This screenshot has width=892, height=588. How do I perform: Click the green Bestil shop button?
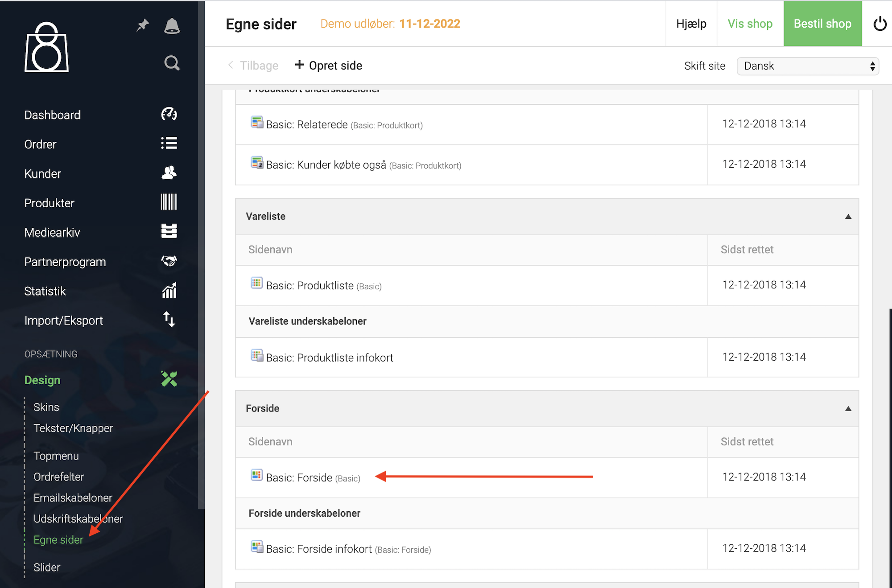[x=822, y=24]
